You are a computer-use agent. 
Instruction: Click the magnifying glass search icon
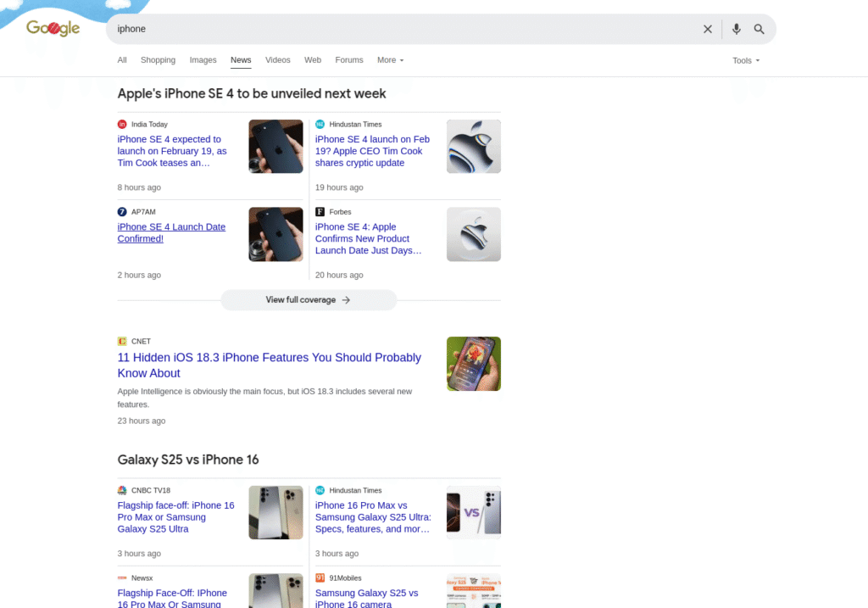[759, 29]
